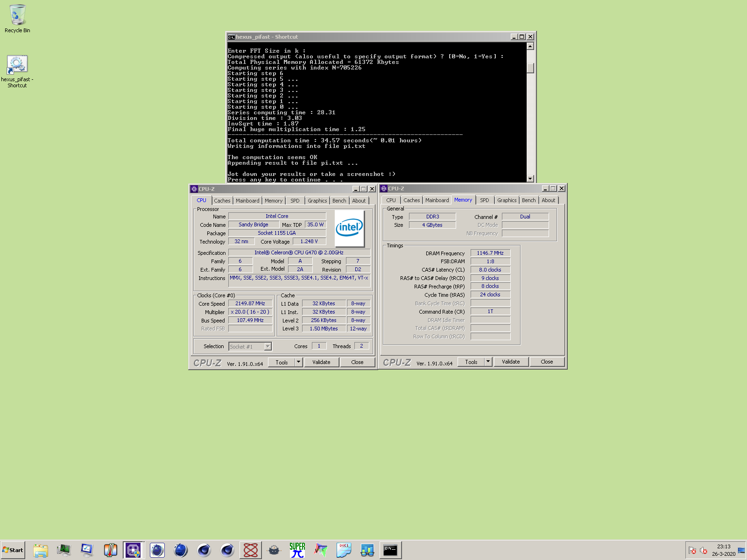
Task: Select the hexus_pifast Shortcut desktop icon
Action: (17, 71)
